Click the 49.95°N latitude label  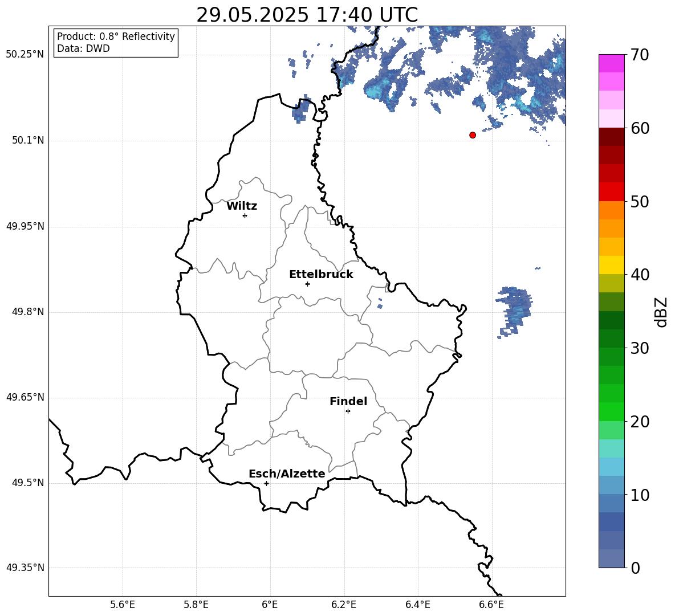pyautogui.click(x=25, y=226)
